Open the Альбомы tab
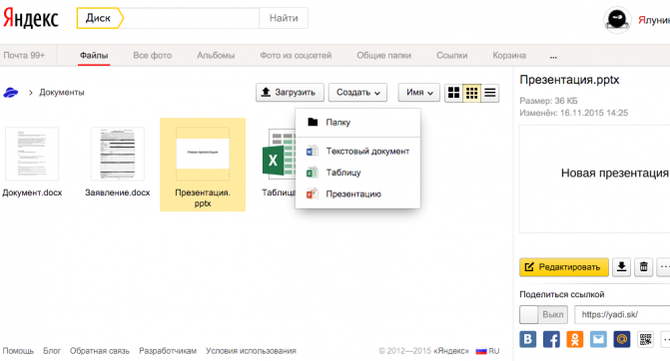This screenshot has width=670, height=361. [x=216, y=56]
